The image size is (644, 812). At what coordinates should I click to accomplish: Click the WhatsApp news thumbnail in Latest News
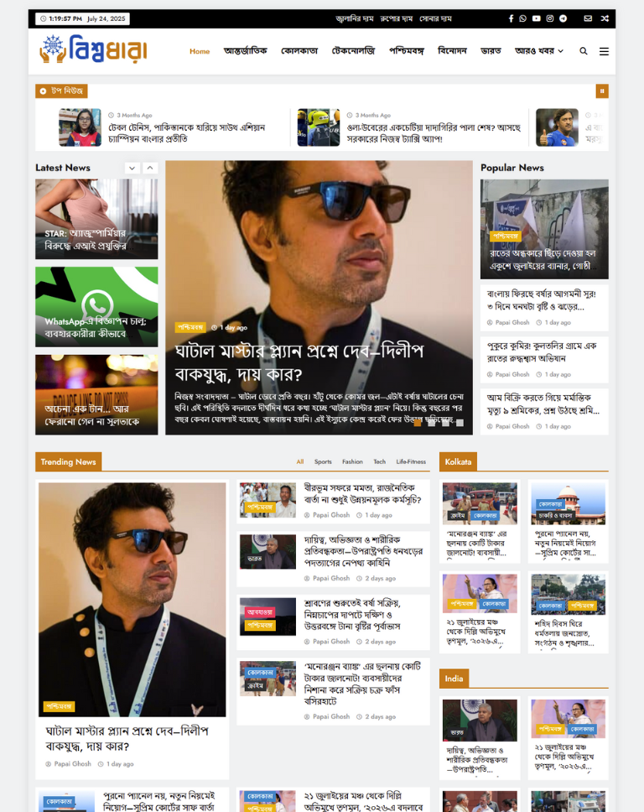[x=96, y=306]
